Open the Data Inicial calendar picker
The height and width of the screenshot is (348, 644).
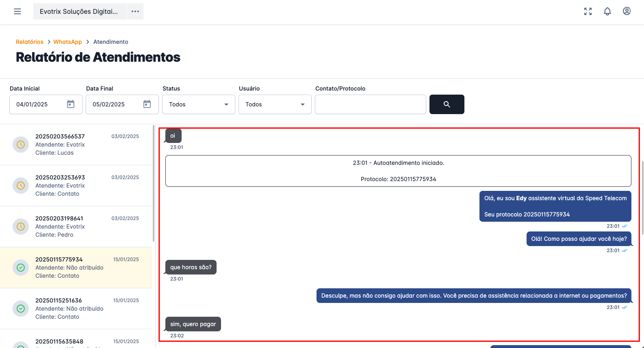(71, 104)
